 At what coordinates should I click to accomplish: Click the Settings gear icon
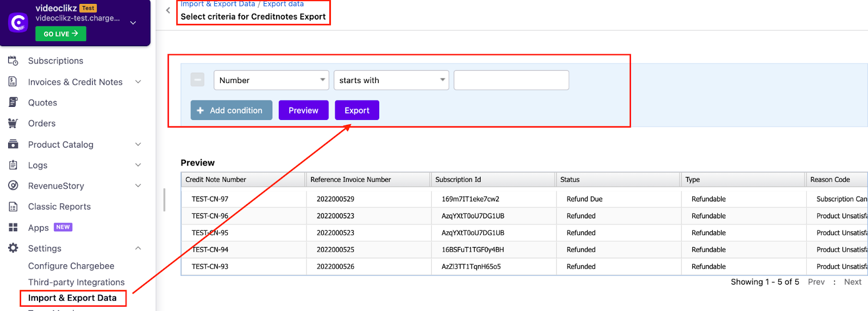coord(13,248)
